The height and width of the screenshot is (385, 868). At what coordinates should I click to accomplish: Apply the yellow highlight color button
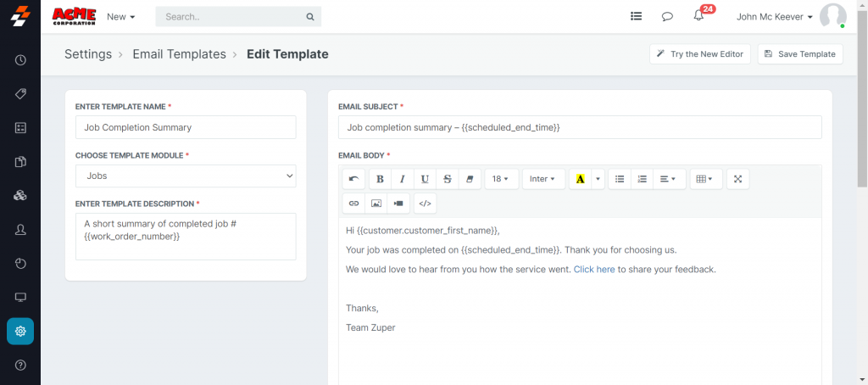coord(580,179)
